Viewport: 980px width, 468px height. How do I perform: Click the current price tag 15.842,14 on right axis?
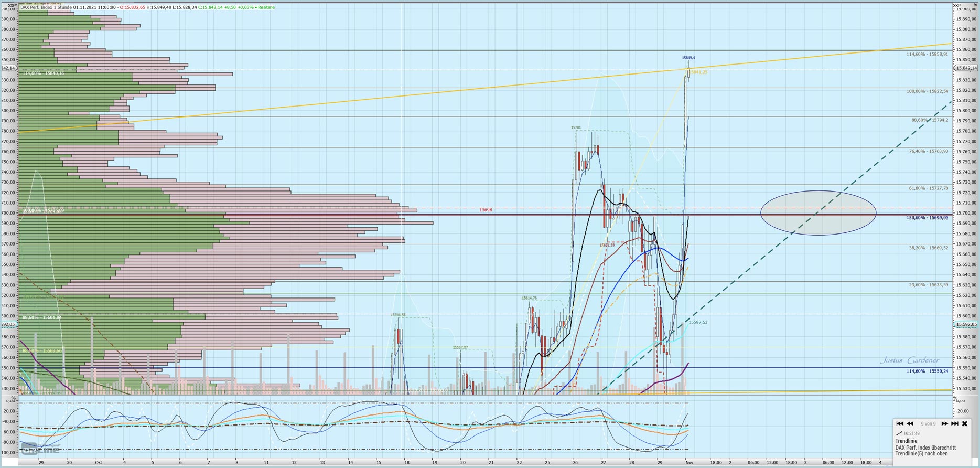(x=966, y=68)
